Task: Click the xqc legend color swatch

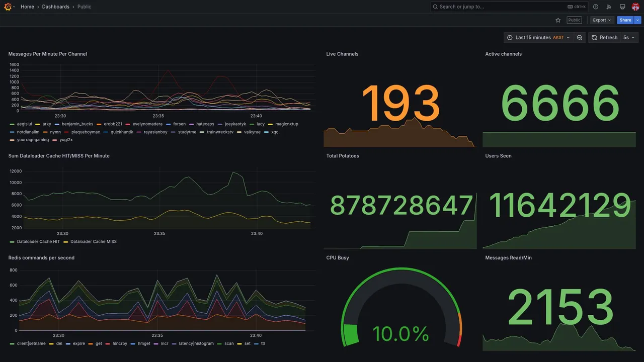Action: pos(267,132)
